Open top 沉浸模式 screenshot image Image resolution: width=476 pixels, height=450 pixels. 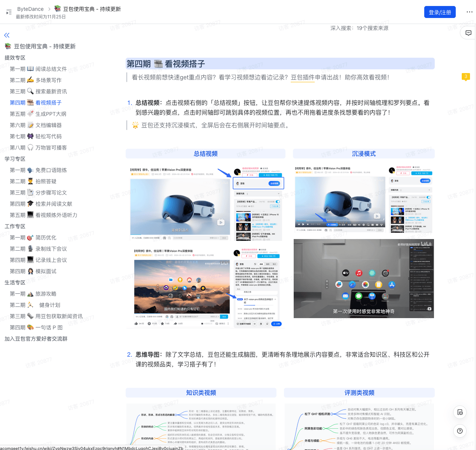tap(364, 200)
